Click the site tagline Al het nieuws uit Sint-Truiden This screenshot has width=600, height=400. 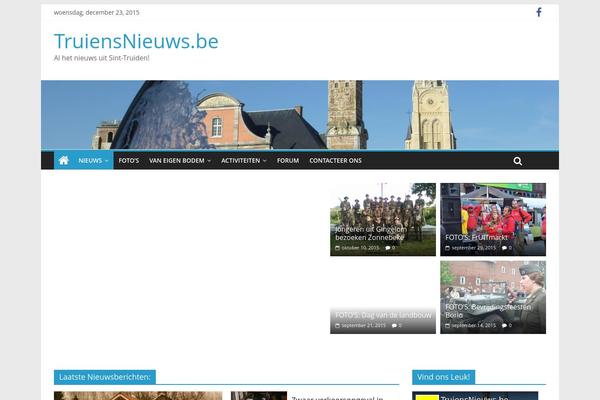102,58
